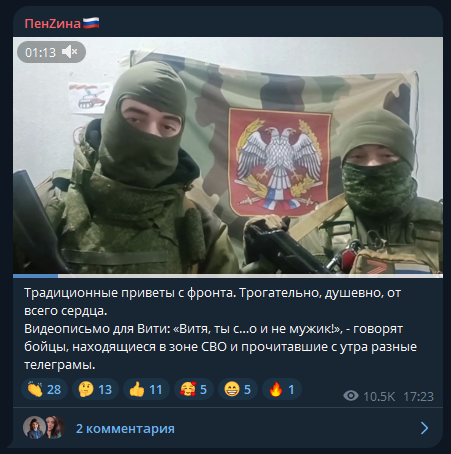Add the fire reaction with 1
This screenshot has height=454, width=451.
tap(282, 389)
